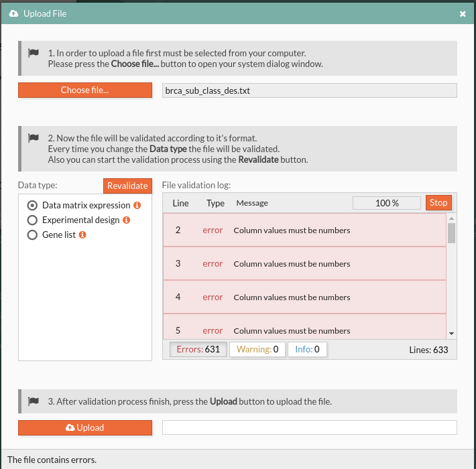Click the cloud upload icon in dialog title
The width and height of the screenshot is (476, 469).
13,13
